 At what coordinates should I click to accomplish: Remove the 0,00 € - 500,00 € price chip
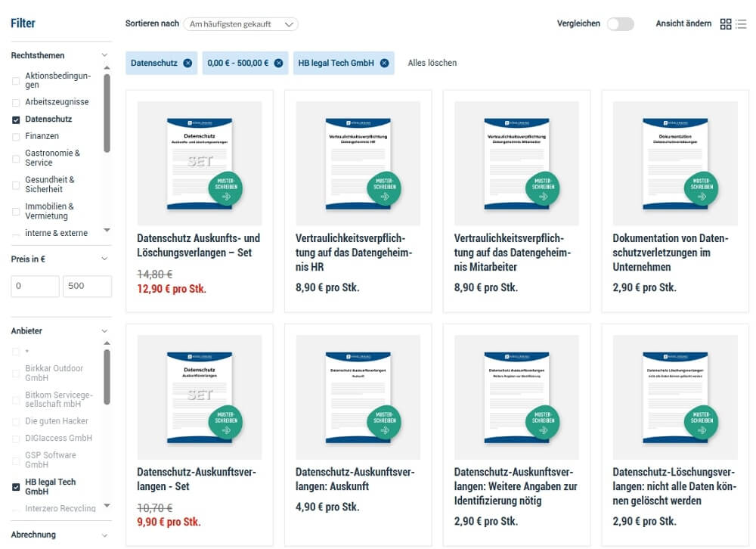[x=279, y=63]
